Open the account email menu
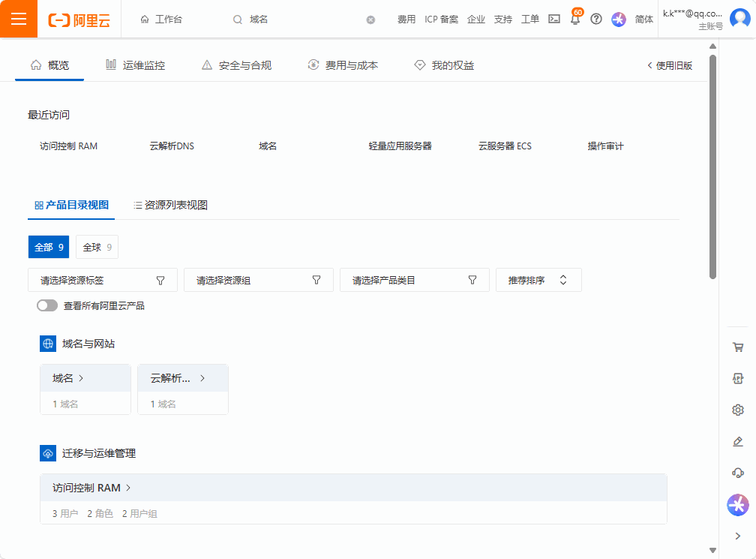Viewport: 756px width, 559px height. tap(692, 19)
